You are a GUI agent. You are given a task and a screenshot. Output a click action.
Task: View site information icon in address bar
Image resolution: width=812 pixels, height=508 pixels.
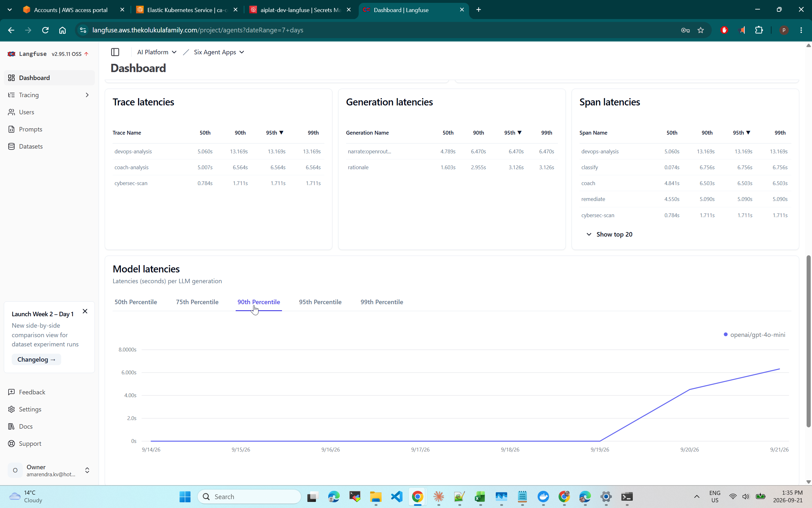[83, 30]
